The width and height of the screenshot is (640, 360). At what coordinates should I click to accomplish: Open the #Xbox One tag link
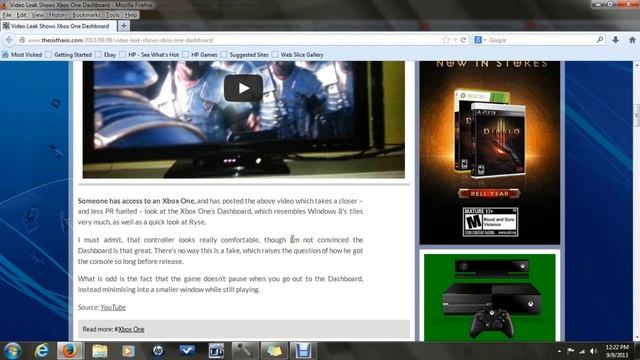point(131,329)
